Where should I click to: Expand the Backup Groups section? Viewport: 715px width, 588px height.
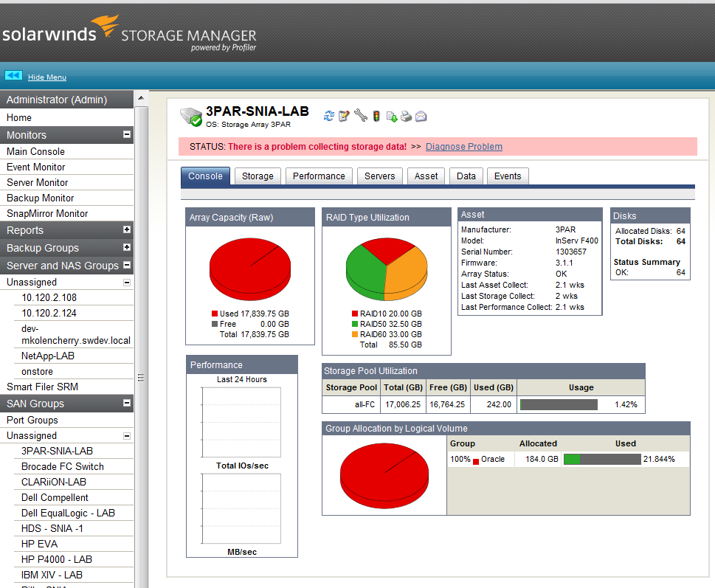pyautogui.click(x=127, y=247)
